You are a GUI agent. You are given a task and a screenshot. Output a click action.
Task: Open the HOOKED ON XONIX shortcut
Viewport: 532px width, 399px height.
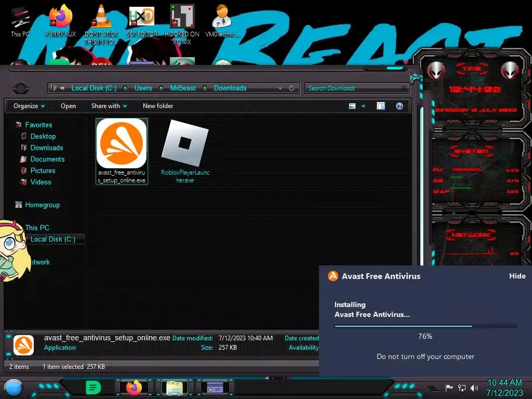tap(182, 24)
